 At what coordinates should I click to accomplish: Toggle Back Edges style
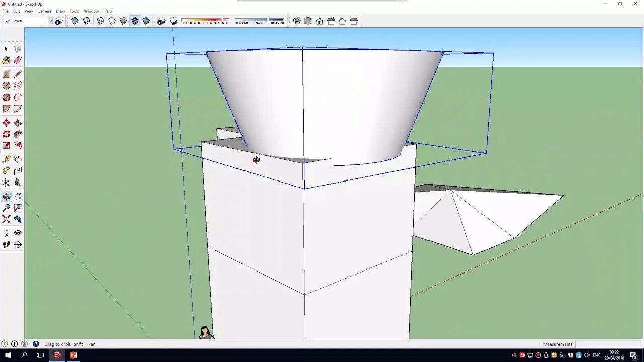click(x=87, y=21)
